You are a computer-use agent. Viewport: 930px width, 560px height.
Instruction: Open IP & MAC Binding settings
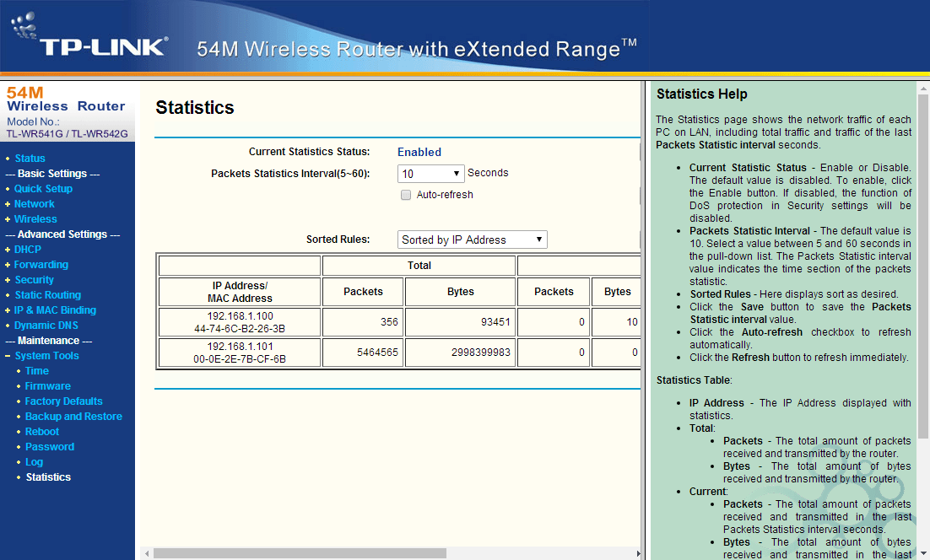tap(55, 310)
